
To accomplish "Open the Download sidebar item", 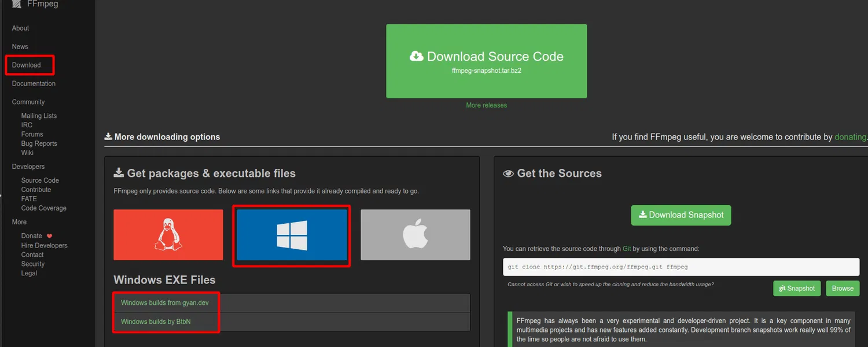I will 27,65.
